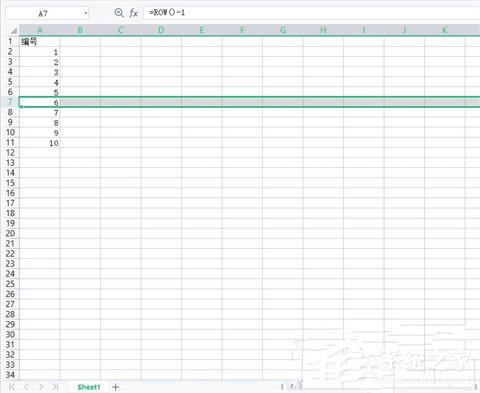Switch to the Sheet1 tab
This screenshot has height=393, width=480.
pyautogui.click(x=89, y=387)
